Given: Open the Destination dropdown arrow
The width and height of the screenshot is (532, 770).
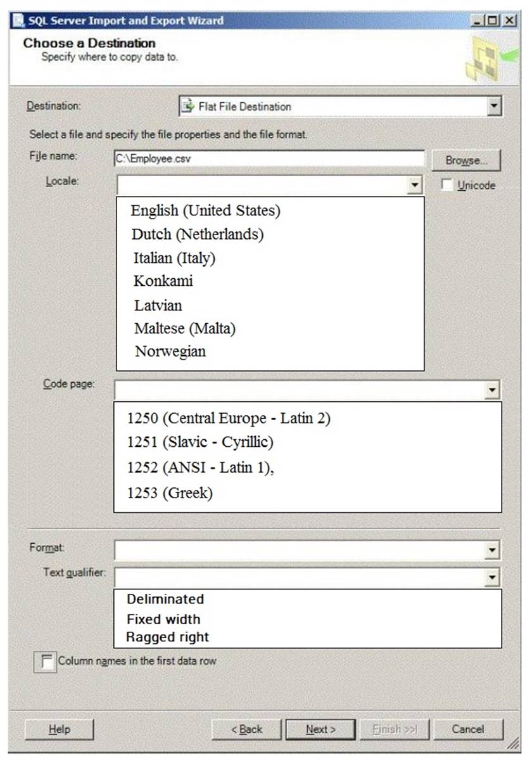Looking at the screenshot, I should 494,106.
